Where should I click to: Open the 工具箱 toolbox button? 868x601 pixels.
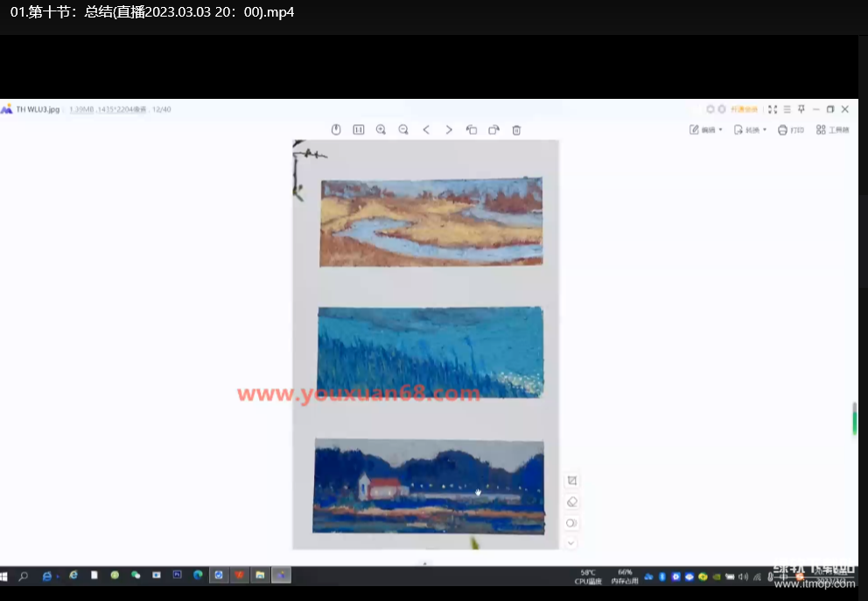[833, 129]
